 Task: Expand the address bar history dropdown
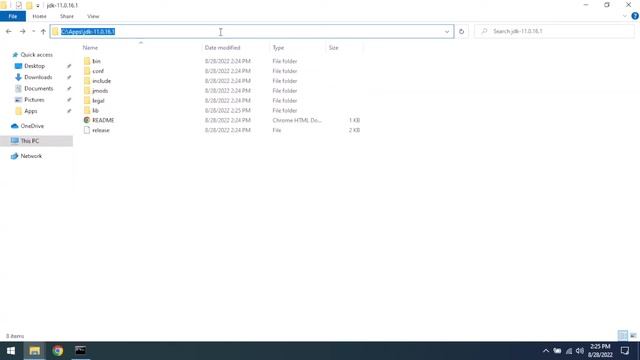(447, 31)
